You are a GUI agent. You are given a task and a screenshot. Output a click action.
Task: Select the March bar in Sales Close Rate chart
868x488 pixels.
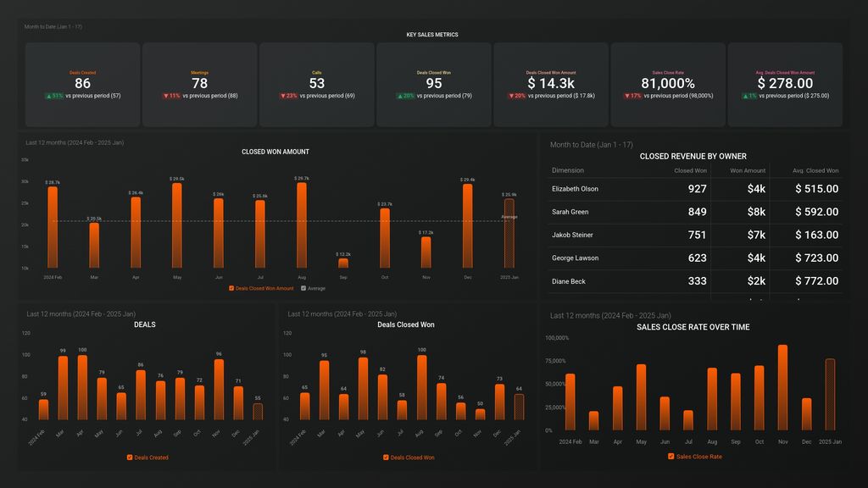pyautogui.click(x=593, y=421)
